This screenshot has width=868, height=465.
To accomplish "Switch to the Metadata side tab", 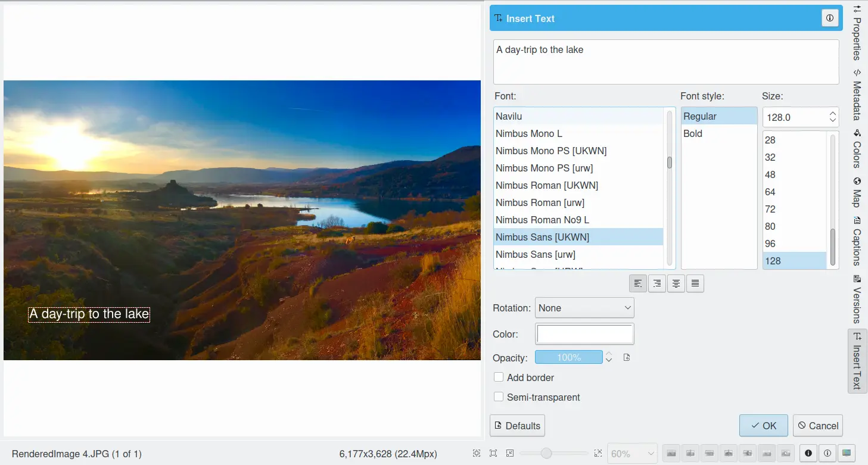I will click(x=857, y=94).
